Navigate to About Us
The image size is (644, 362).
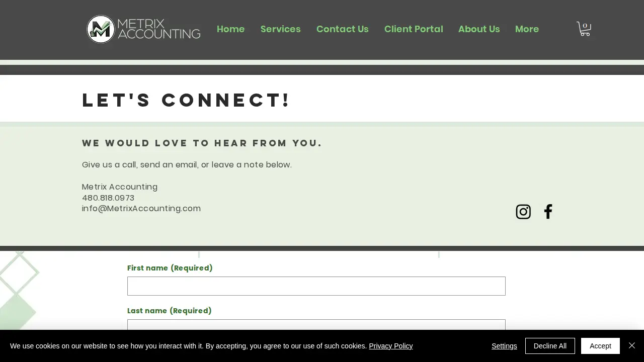pyautogui.click(x=479, y=29)
